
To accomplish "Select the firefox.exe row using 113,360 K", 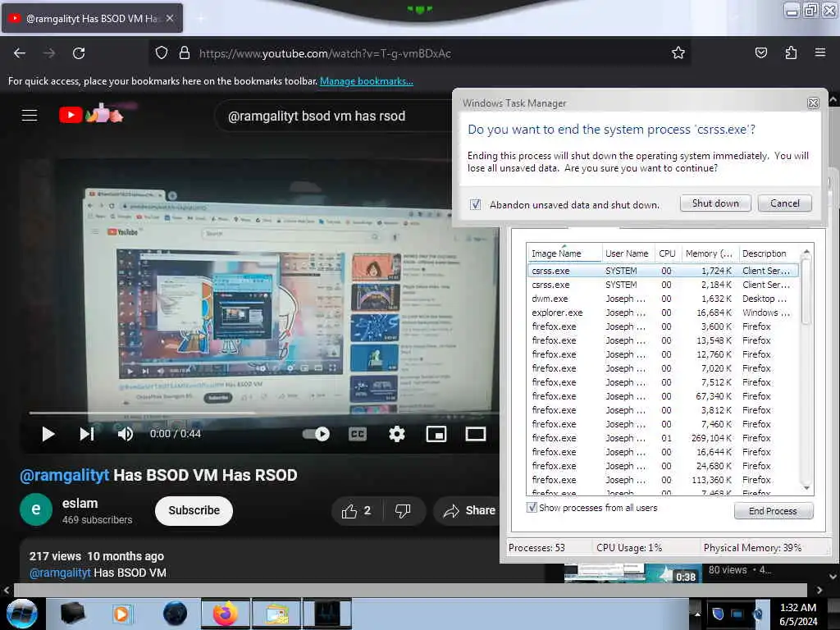I will tap(663, 480).
